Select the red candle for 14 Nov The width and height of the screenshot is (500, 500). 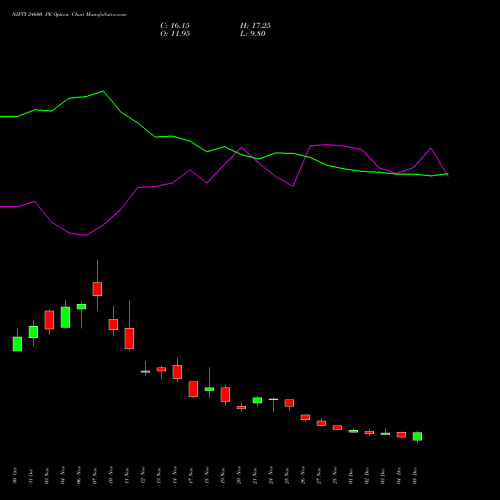(177, 372)
